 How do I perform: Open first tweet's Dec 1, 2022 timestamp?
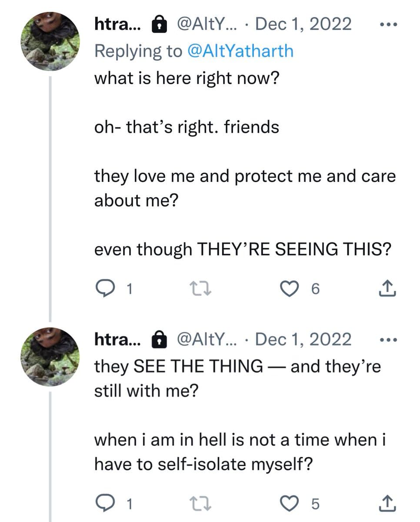point(303,24)
